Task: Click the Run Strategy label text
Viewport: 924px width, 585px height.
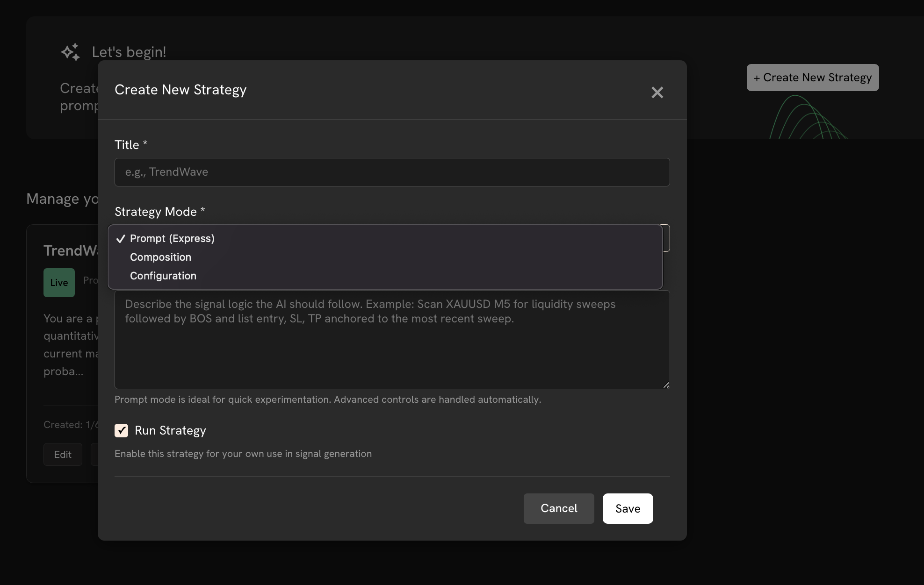Action: point(170,430)
